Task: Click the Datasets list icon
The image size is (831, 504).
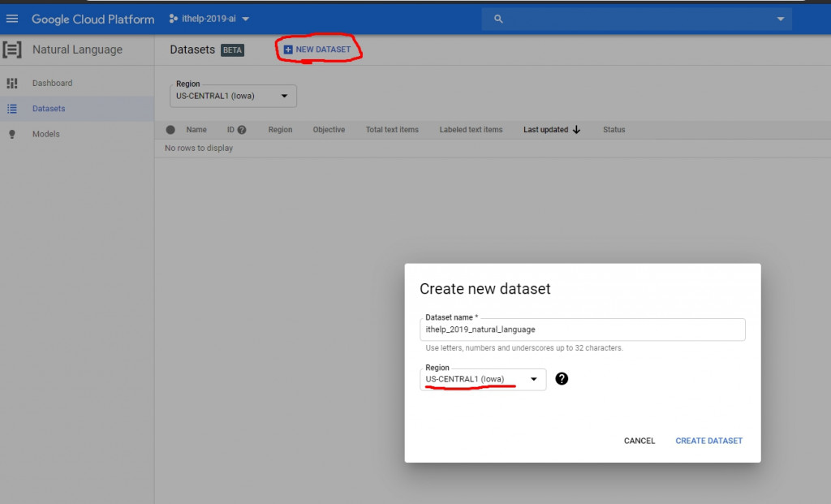Action: click(12, 109)
